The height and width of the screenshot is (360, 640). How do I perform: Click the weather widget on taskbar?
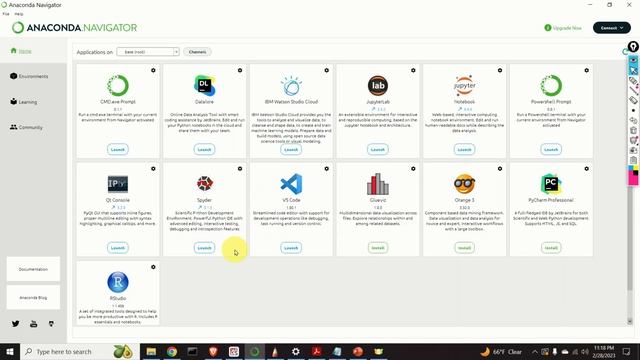[x=502, y=351]
